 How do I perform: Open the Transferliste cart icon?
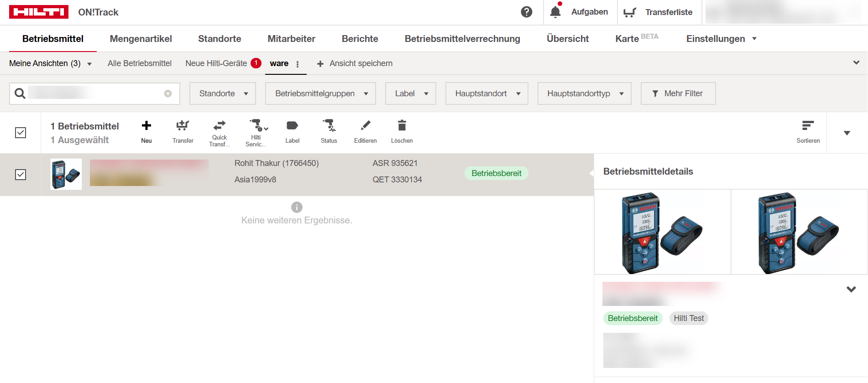coord(630,12)
